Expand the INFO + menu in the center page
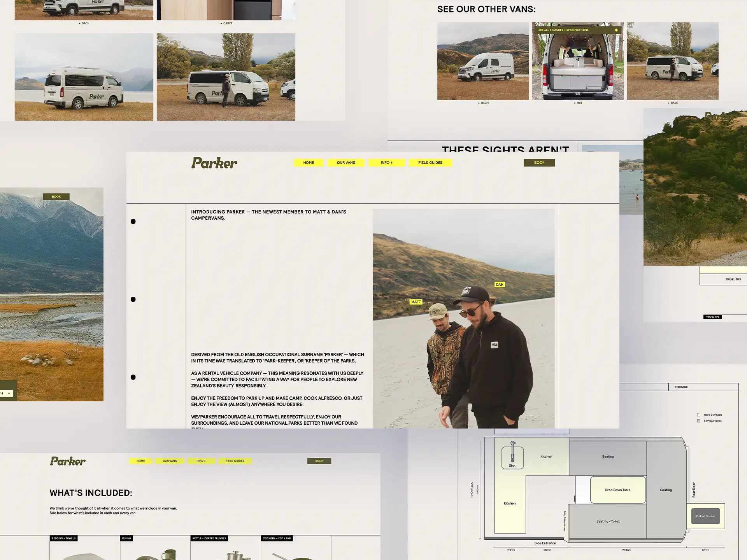This screenshot has width=747, height=560. tap(387, 163)
